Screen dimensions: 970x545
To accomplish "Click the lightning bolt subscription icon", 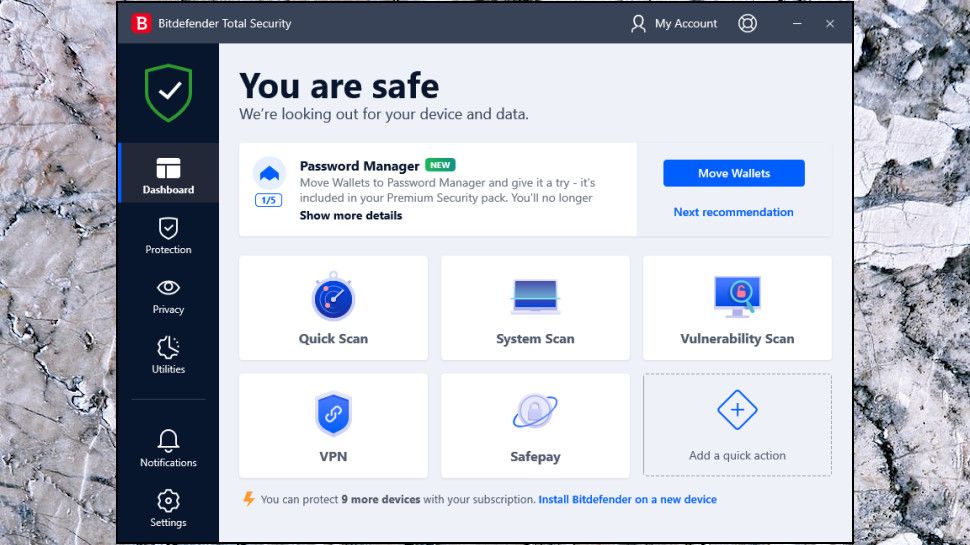I will coord(249,499).
